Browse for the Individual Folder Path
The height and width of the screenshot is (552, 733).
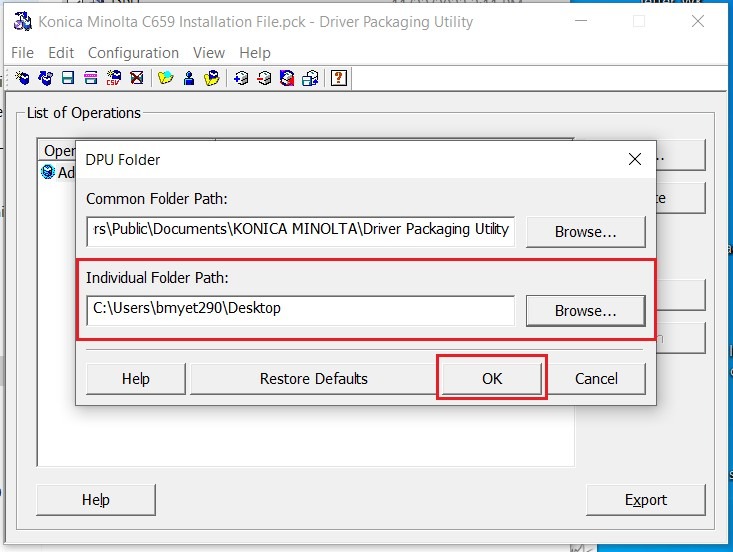pyautogui.click(x=585, y=311)
